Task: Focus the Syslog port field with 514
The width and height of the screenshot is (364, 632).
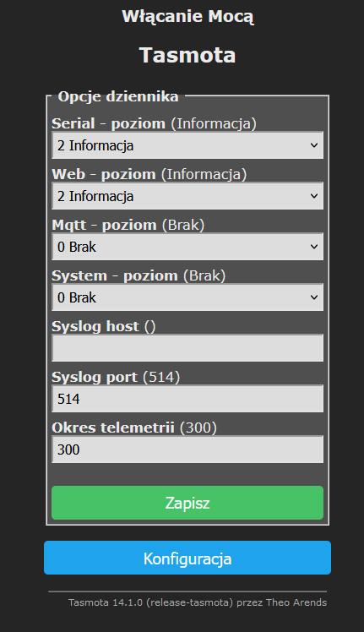Action: pyautogui.click(x=187, y=399)
